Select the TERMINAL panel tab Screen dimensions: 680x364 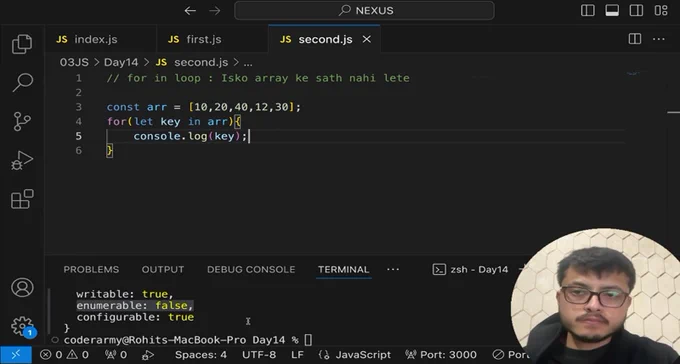click(343, 269)
